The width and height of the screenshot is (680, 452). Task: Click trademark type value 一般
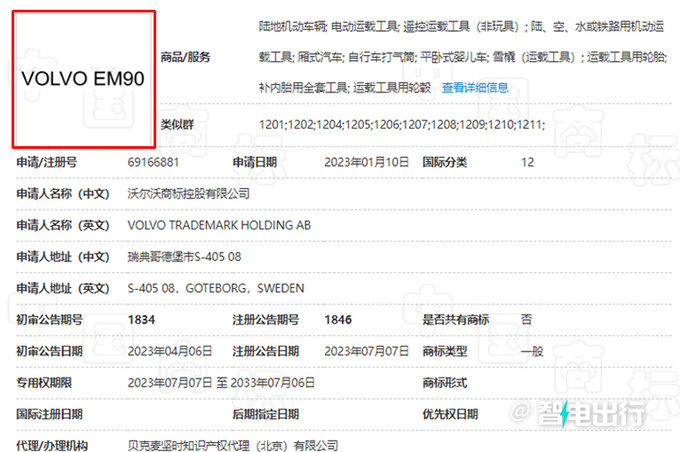[x=532, y=351]
